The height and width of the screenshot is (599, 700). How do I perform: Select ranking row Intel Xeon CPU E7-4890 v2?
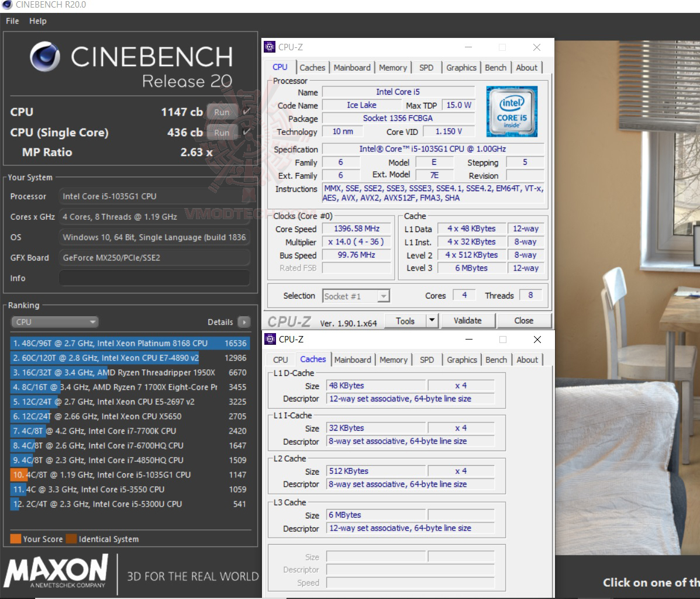tap(129, 358)
